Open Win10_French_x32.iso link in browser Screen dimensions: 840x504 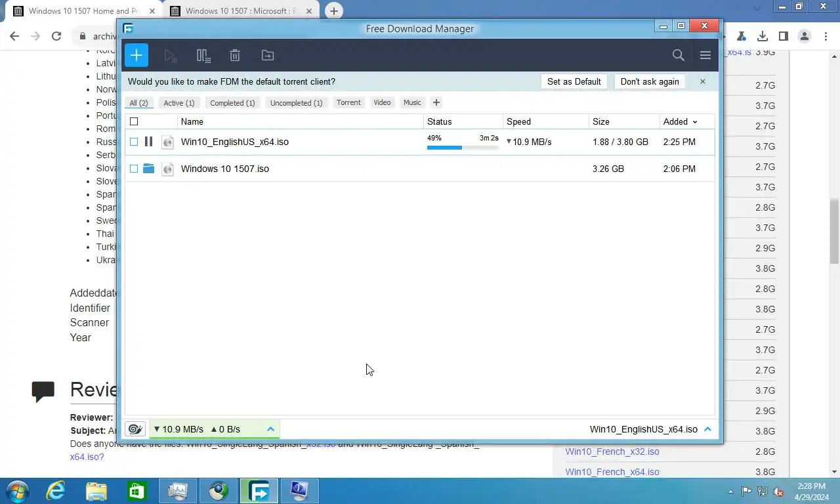tap(612, 451)
